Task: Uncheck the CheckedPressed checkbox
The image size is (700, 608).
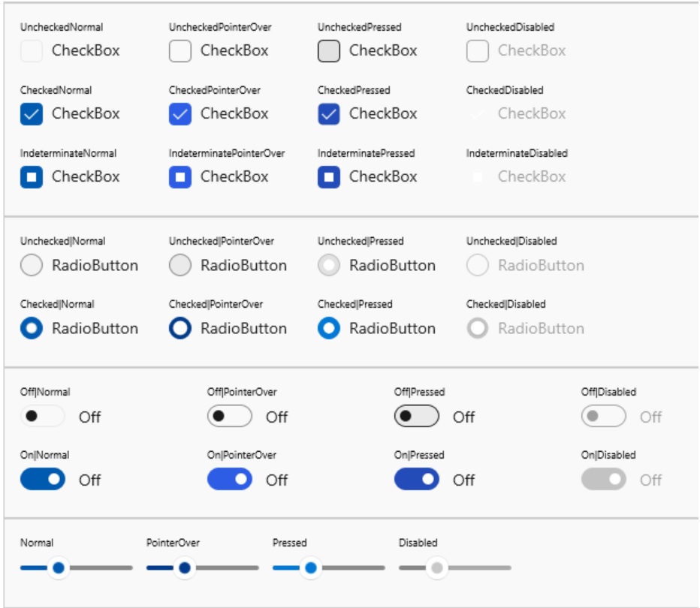Action: 329,114
